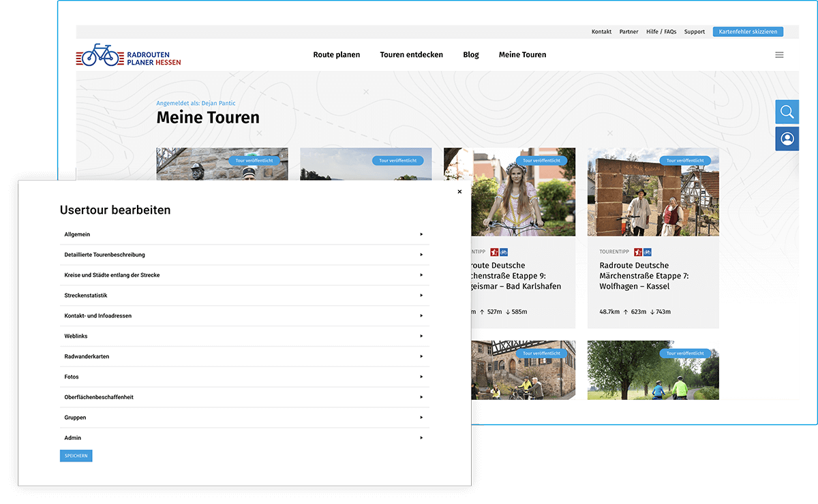This screenshot has width=818, height=504.
Task: Open Meine Touren in main navigation
Action: pos(522,54)
